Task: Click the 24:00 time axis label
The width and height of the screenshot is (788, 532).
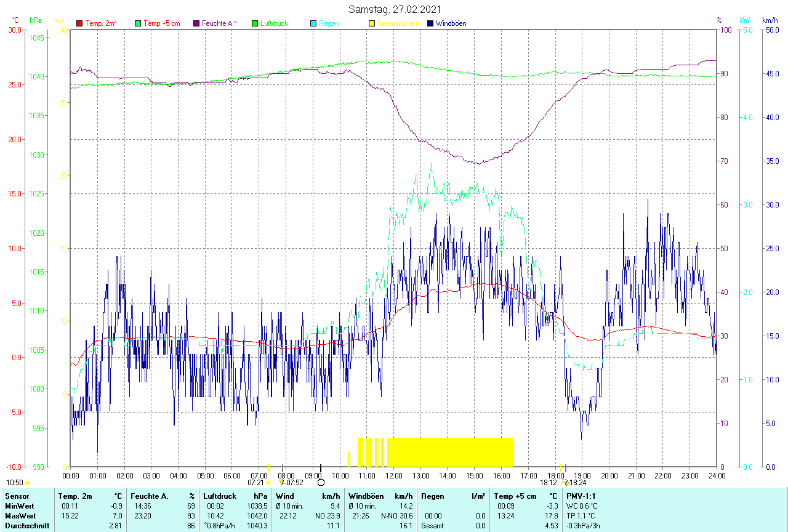Action: 717,475
